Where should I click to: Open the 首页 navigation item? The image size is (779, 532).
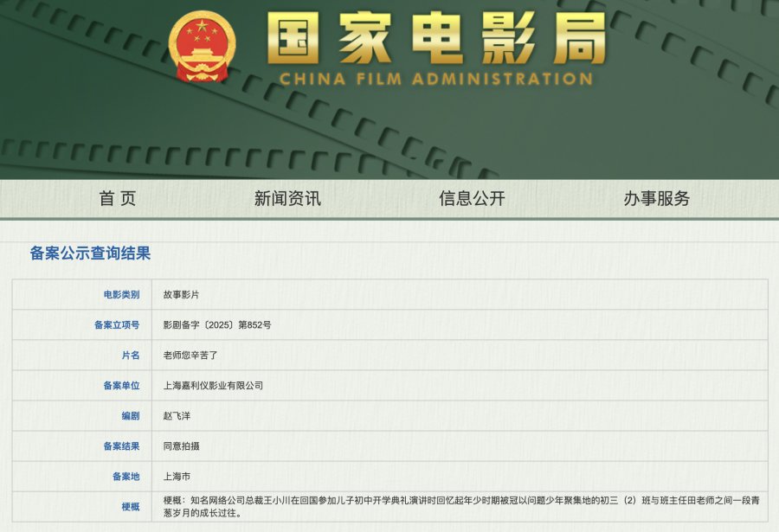(x=118, y=198)
